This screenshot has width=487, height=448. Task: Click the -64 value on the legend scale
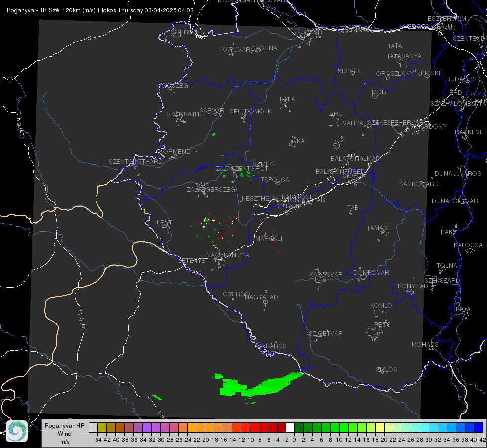(x=97, y=440)
